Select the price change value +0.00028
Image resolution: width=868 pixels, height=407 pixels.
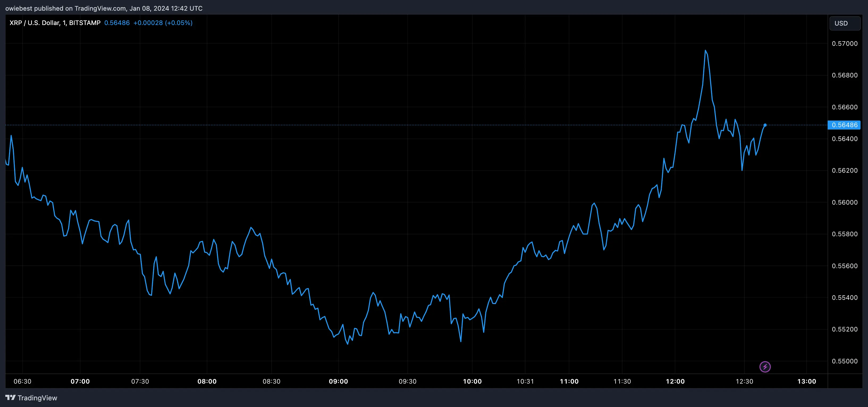pyautogui.click(x=148, y=23)
